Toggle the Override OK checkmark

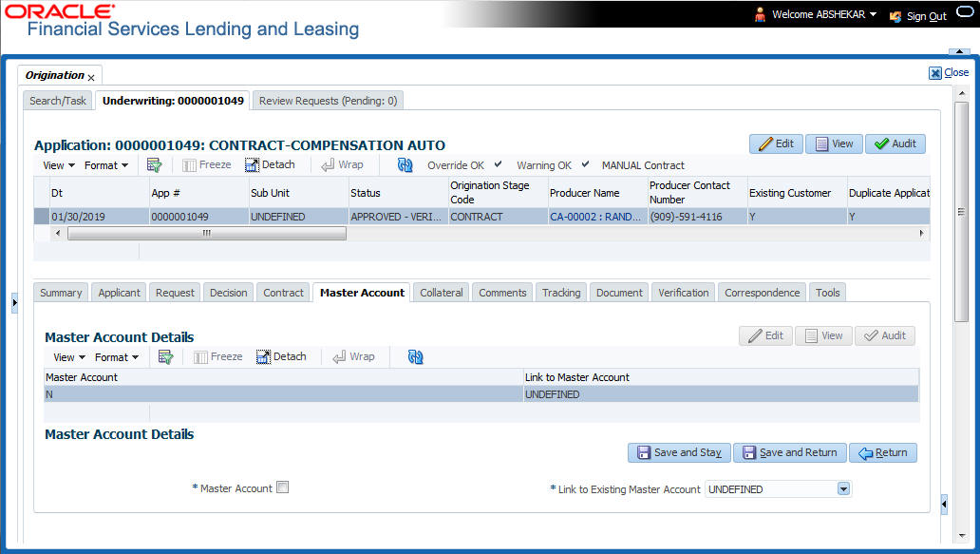pos(499,164)
